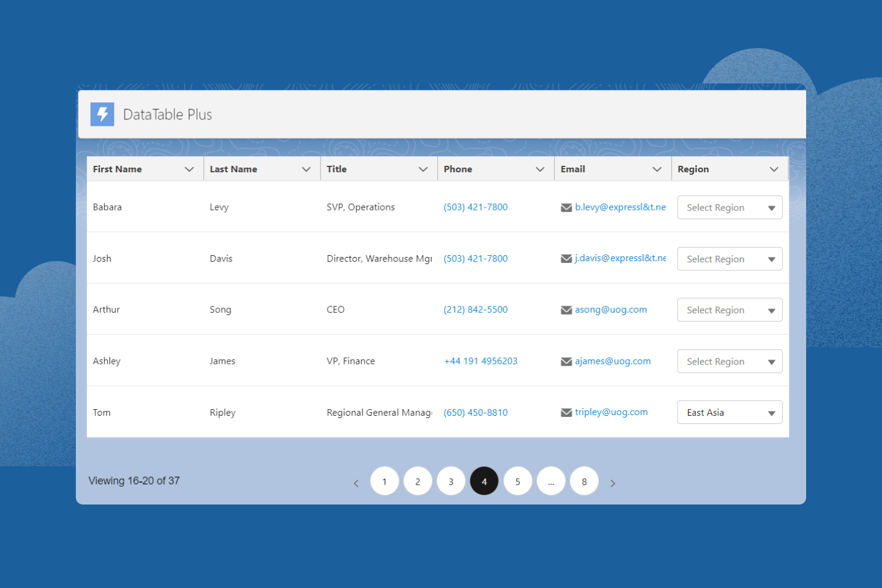The image size is (882, 588).
Task: Click envelope icon beside tripley@uog.com
Action: [566, 413]
